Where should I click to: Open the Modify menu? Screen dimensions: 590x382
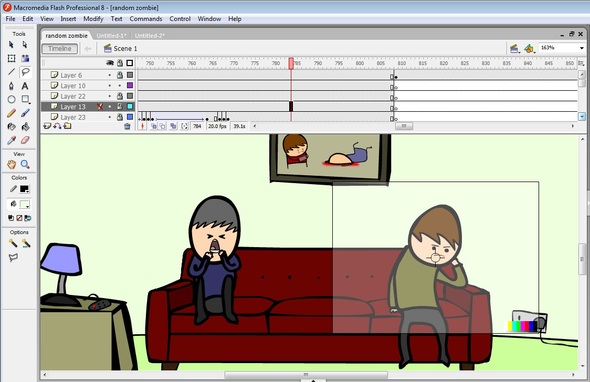[x=93, y=19]
